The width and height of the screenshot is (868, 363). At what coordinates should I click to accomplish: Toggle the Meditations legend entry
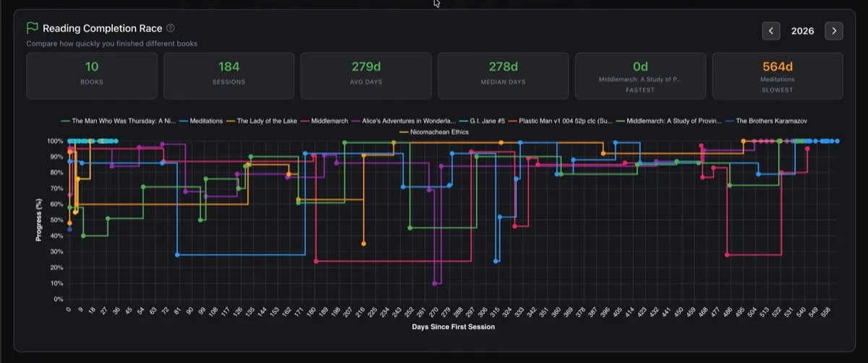coord(200,121)
